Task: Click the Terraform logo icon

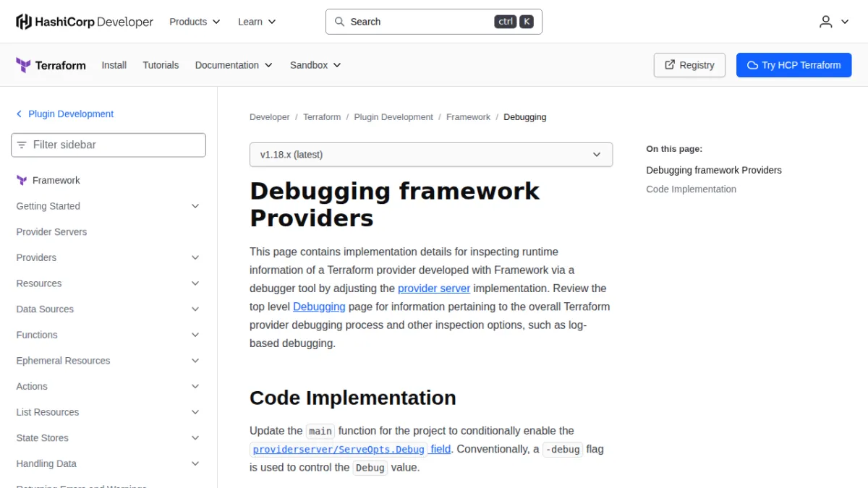Action: click(x=23, y=65)
